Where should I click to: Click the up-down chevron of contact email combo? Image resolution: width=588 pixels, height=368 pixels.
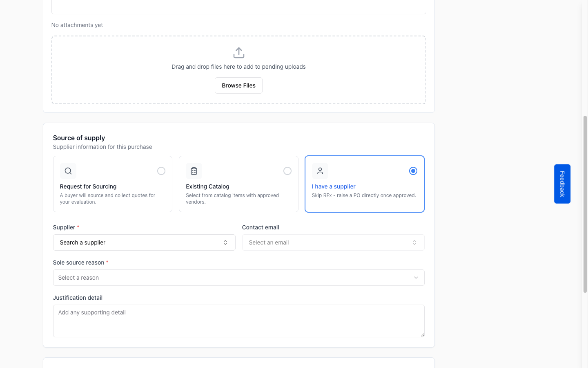pyautogui.click(x=414, y=242)
